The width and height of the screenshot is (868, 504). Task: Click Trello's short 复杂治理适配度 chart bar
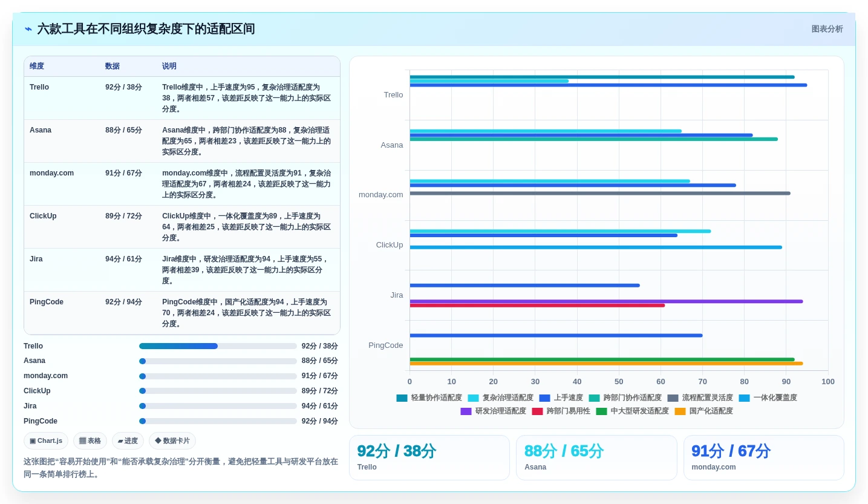coord(489,81)
